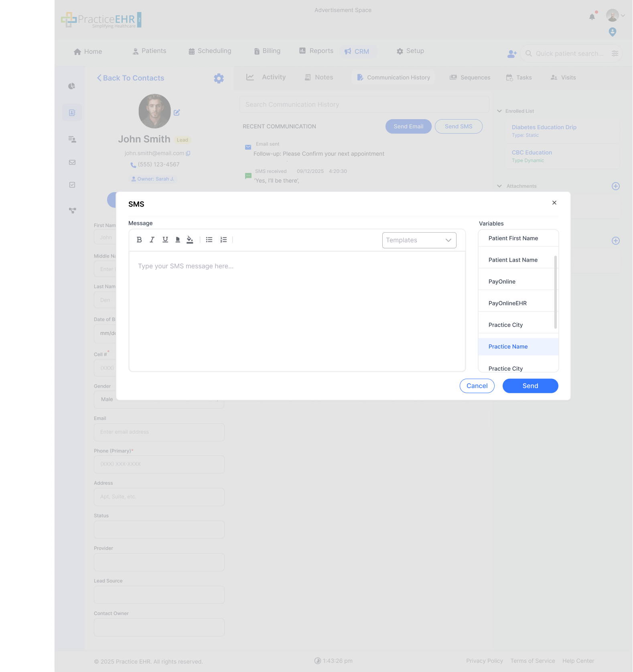Collapse the Attachments section chevron
This screenshot has width=633, height=672.
(x=499, y=186)
